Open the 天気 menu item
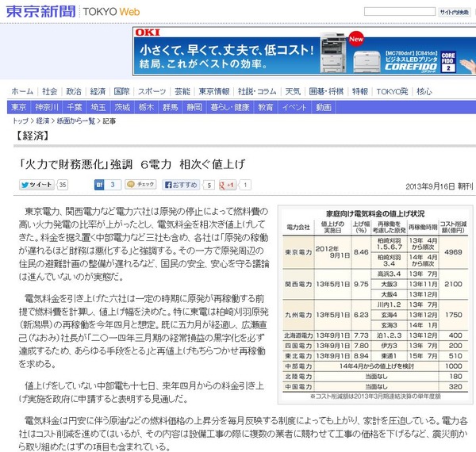This screenshot has width=476, height=452. coord(293,91)
